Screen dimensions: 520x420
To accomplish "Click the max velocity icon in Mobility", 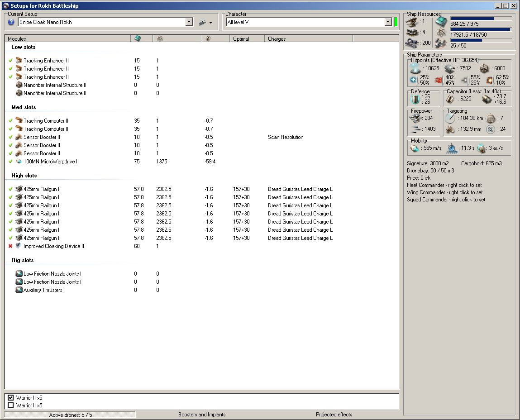I will point(415,148).
